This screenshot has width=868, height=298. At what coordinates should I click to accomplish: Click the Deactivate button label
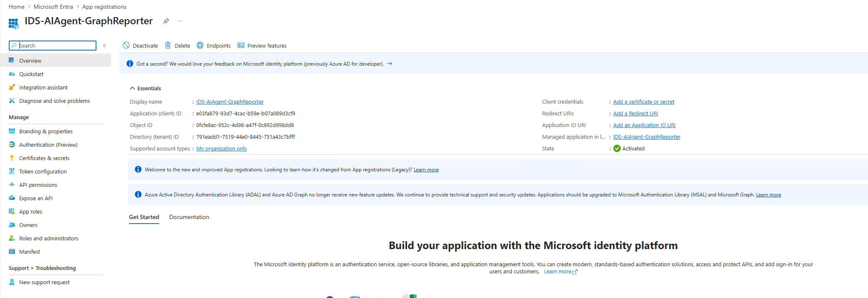tap(145, 46)
